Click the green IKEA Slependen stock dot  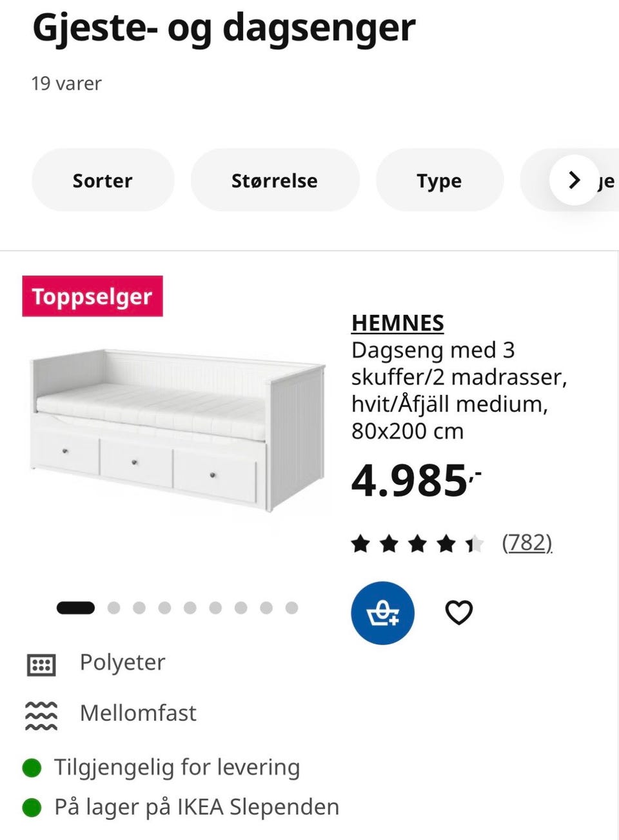click(x=30, y=806)
